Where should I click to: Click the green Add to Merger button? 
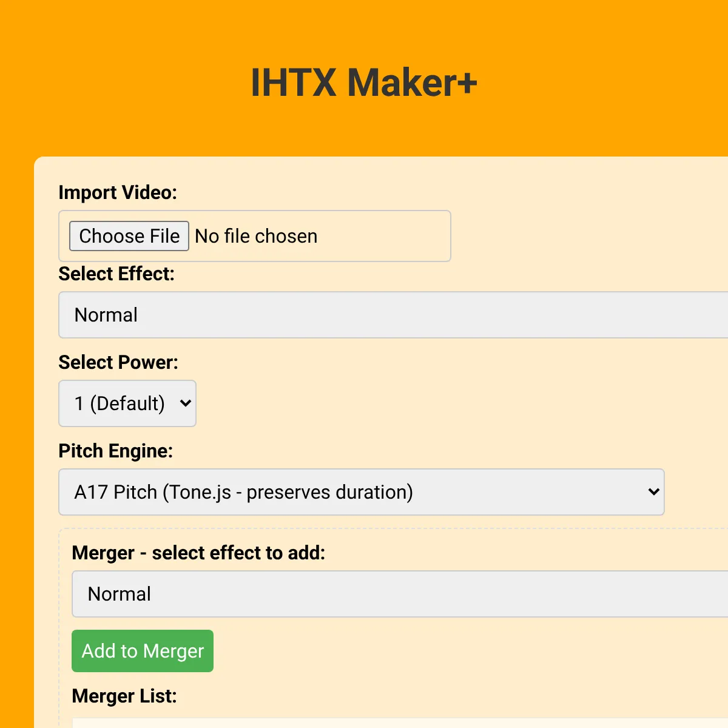click(143, 651)
